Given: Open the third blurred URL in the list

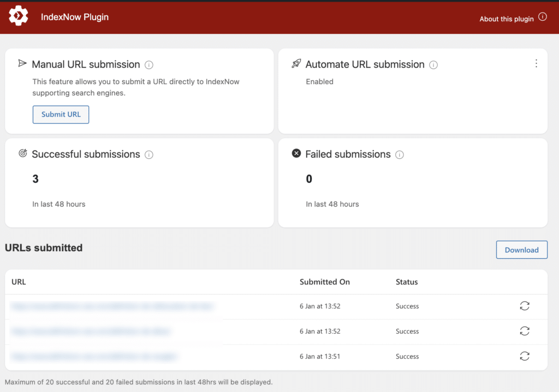Looking at the screenshot, I should click(94, 357).
